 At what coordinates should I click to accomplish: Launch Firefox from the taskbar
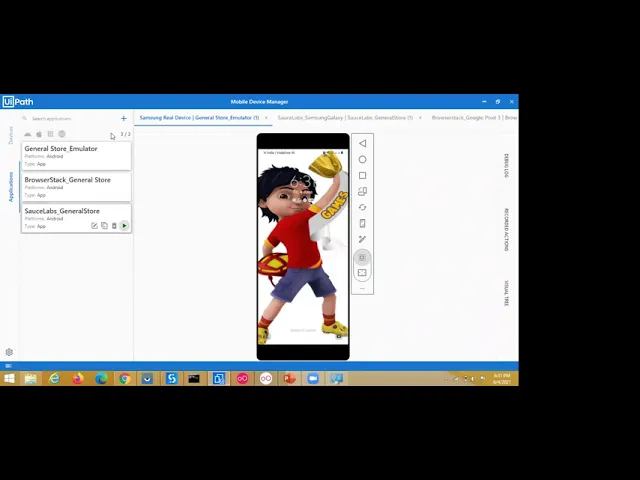78,378
